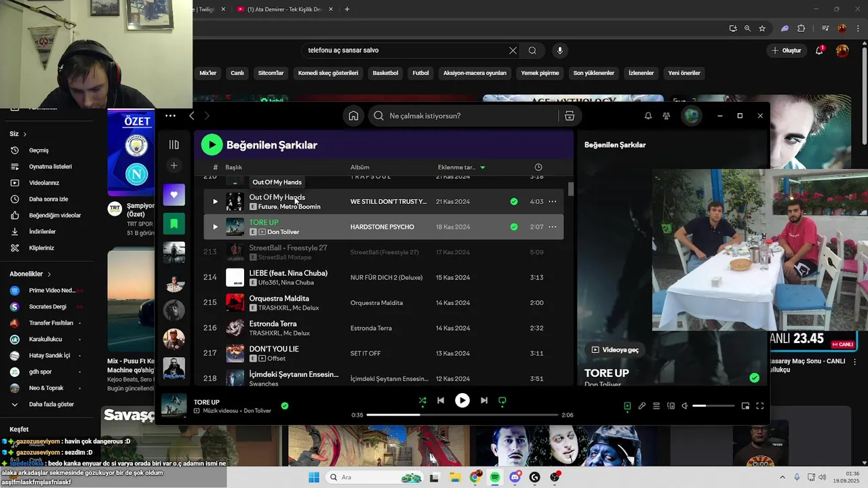Open Spotify miniplayer icon

745,406
